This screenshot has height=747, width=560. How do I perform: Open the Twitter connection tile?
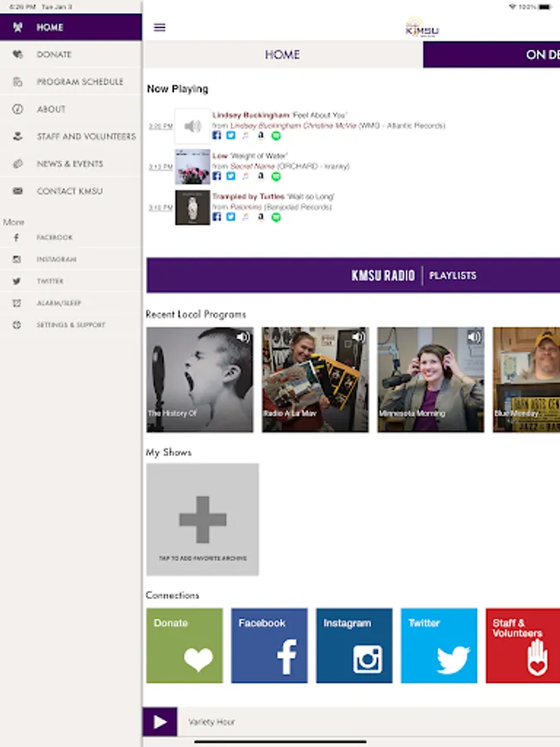pos(439,646)
